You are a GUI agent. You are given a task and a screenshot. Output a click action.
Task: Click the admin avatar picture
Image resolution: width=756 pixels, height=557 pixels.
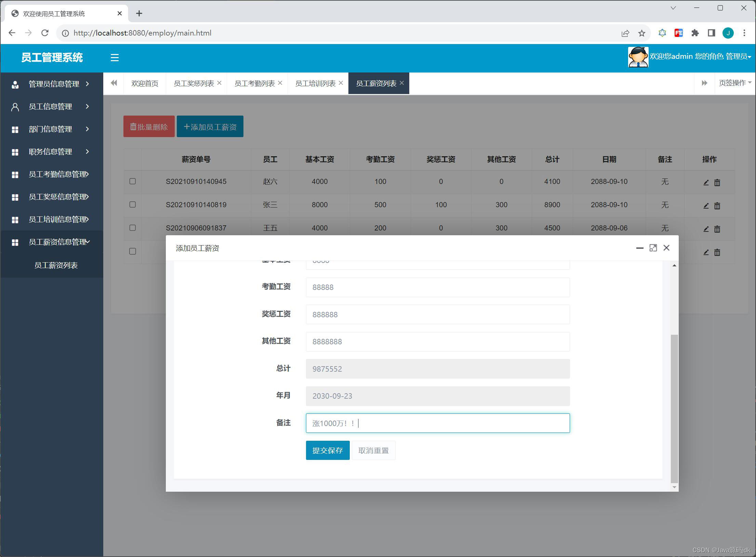[x=638, y=57]
